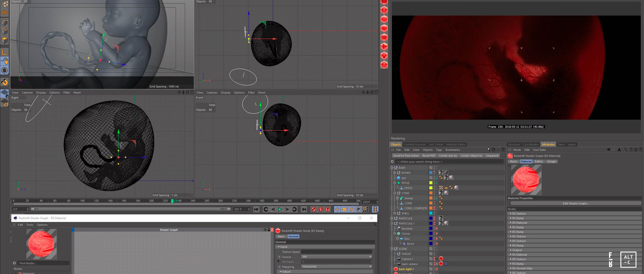
Task: Toggle position keyframe recording icon
Action: click(x=337, y=209)
